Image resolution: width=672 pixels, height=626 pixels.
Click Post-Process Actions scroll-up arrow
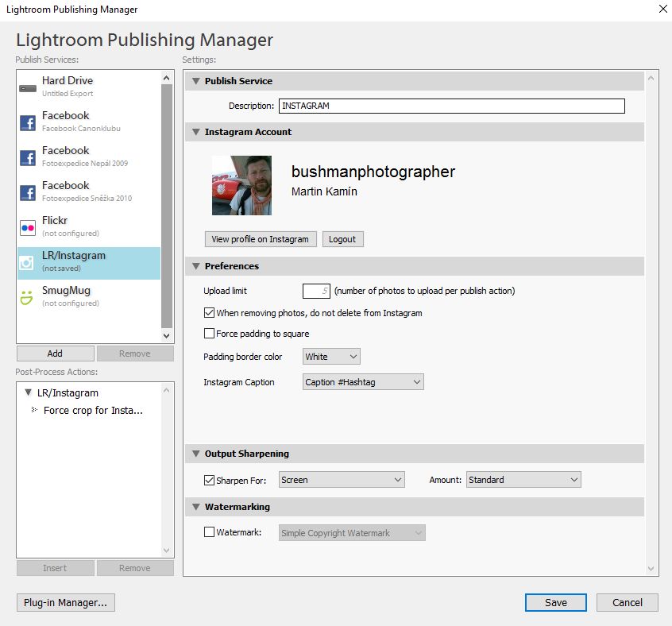(x=167, y=390)
